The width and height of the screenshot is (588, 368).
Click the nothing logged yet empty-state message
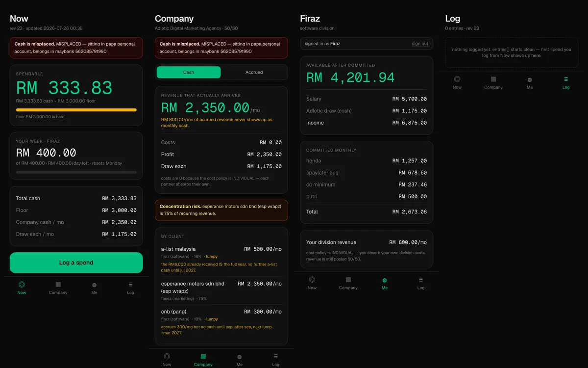pos(512,53)
